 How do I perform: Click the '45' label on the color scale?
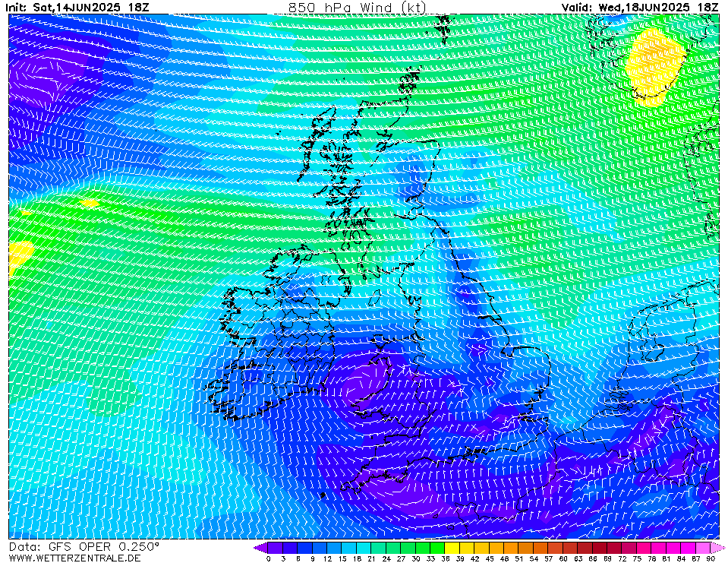point(490,558)
